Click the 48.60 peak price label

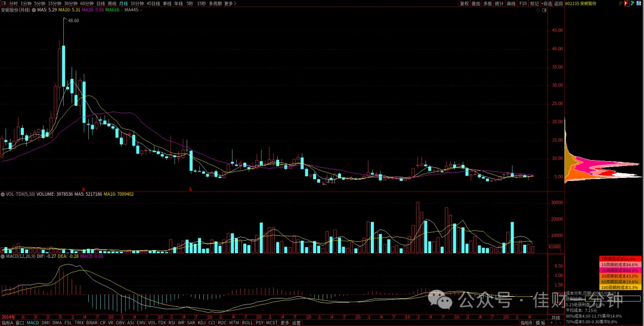(73, 20)
